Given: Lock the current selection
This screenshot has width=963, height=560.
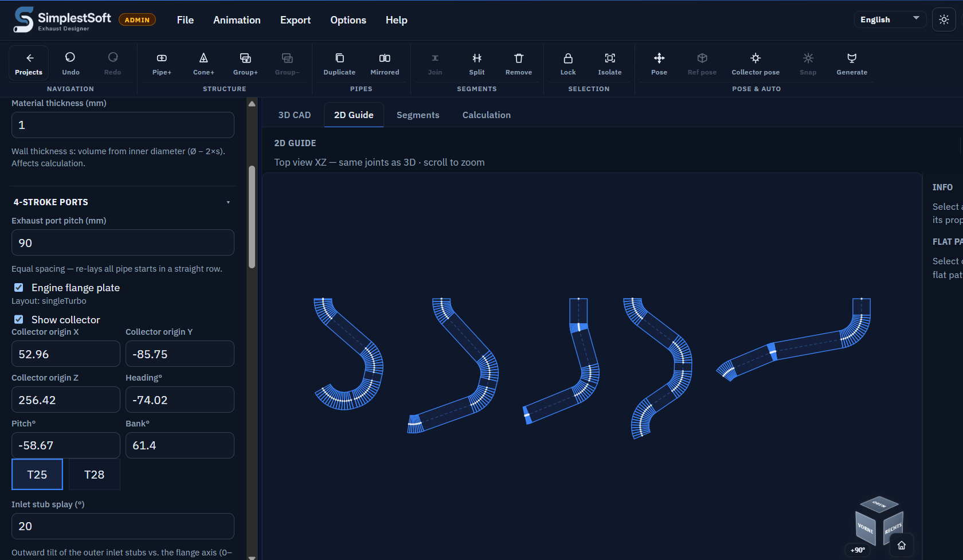Looking at the screenshot, I should tap(568, 64).
